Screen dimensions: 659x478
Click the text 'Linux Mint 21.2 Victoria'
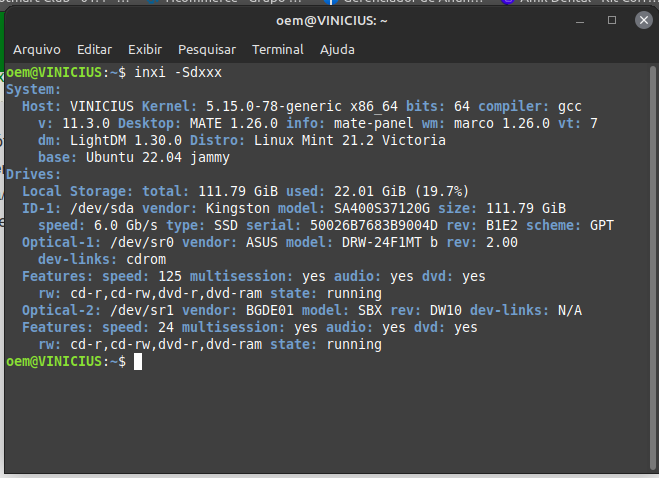click(x=350, y=140)
